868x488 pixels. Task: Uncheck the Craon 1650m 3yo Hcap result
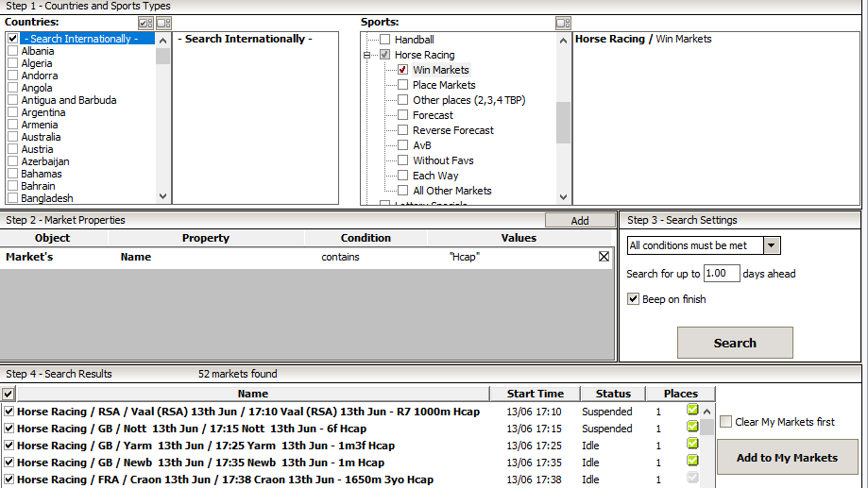pyautogui.click(x=9, y=480)
